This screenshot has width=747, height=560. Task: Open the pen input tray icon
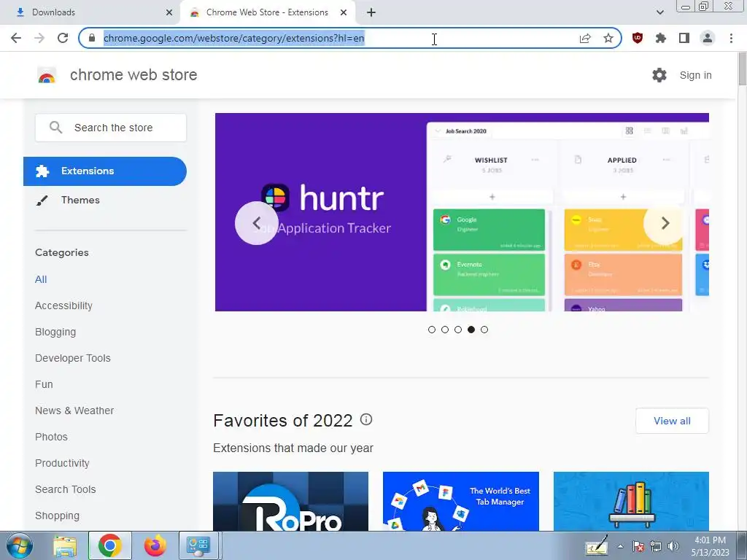coord(597,546)
